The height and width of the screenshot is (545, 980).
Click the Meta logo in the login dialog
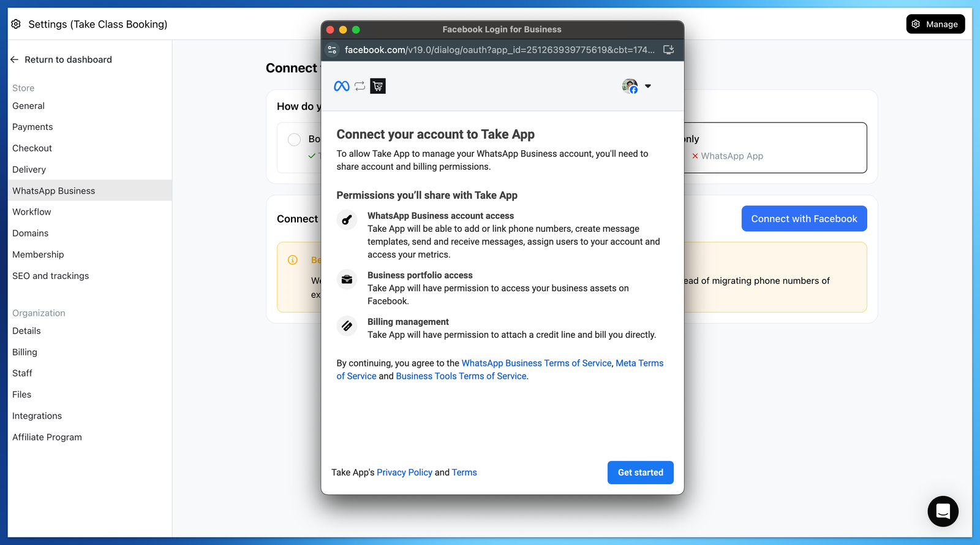342,86
